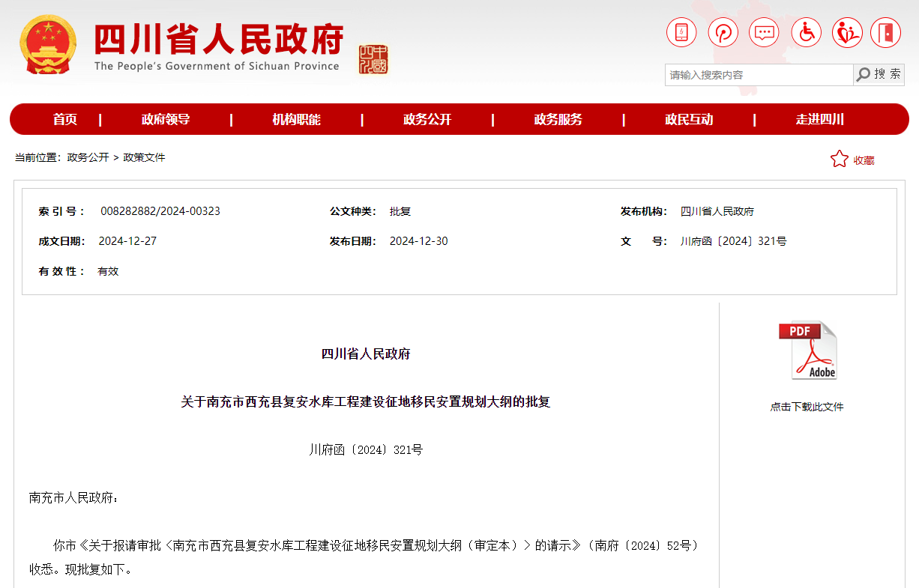This screenshot has width=919, height=588.
Task: Select 政府领导 in the navigation bar
Action: [x=166, y=120]
